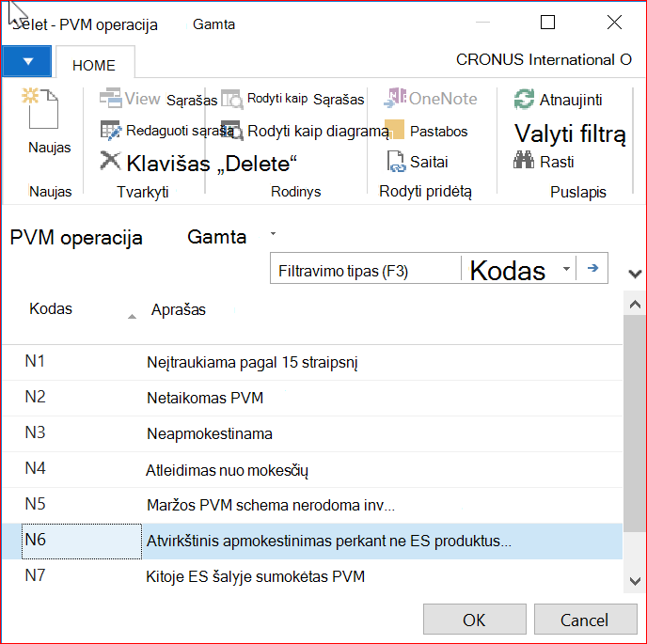Click the Filtravimo tipas filter input field

[365, 269]
